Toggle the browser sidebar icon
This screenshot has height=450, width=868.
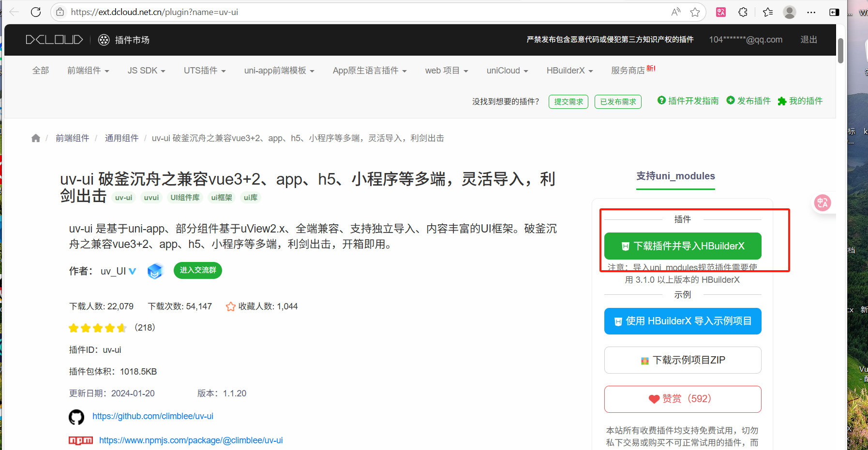[834, 12]
